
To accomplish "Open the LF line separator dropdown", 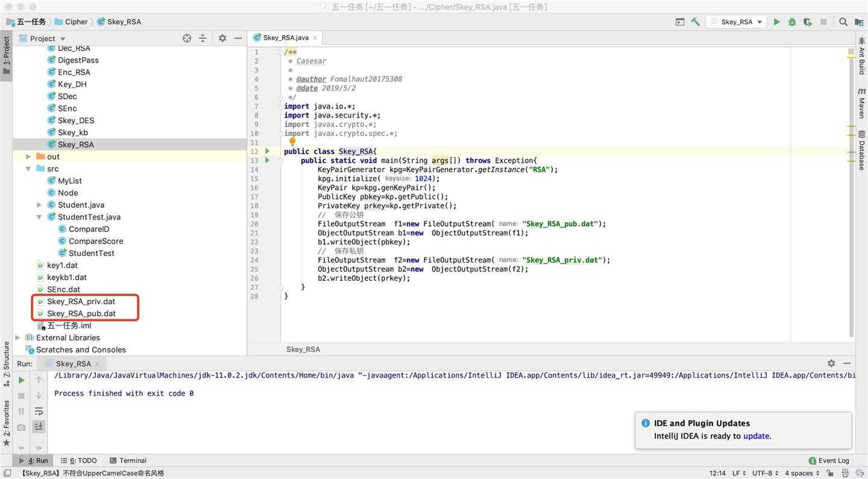I will tap(739, 473).
